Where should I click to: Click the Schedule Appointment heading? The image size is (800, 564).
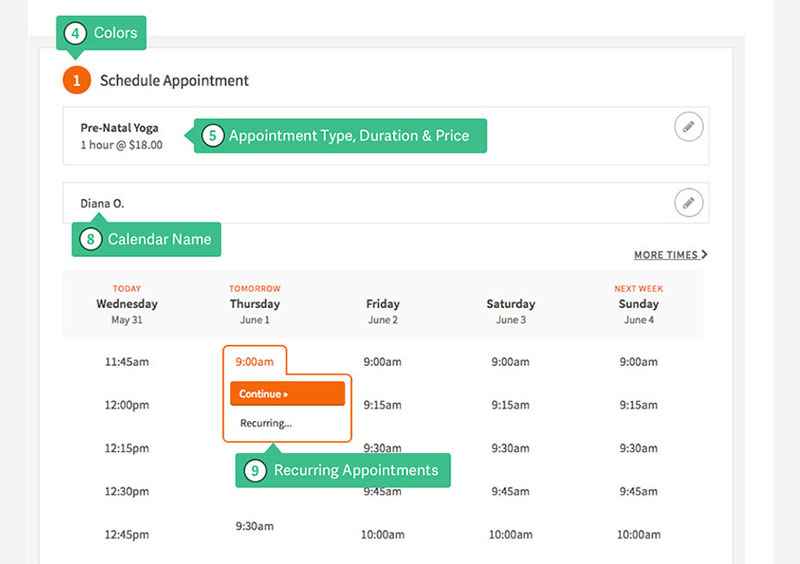coord(174,81)
